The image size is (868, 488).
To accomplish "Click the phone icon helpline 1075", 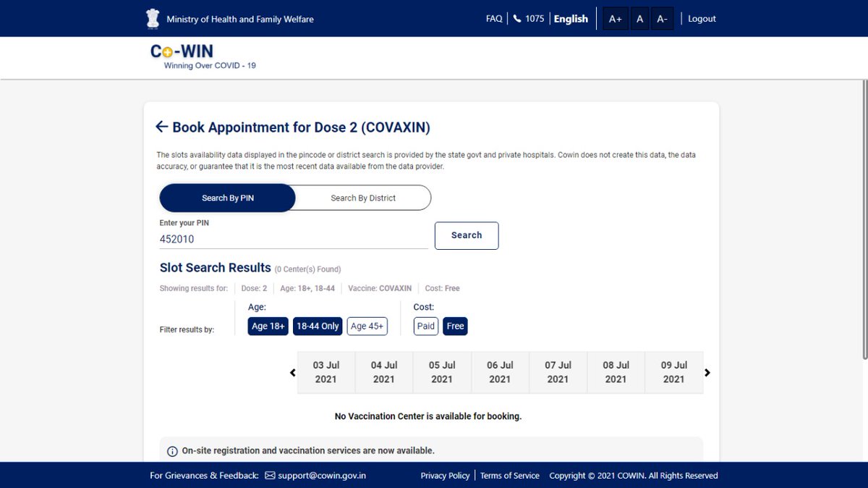I will (517, 19).
